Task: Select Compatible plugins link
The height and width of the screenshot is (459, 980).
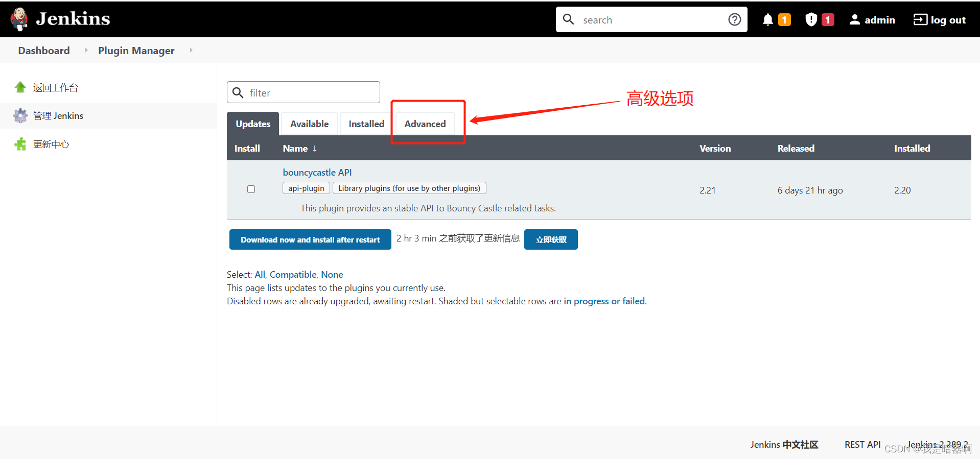Action: (x=293, y=275)
